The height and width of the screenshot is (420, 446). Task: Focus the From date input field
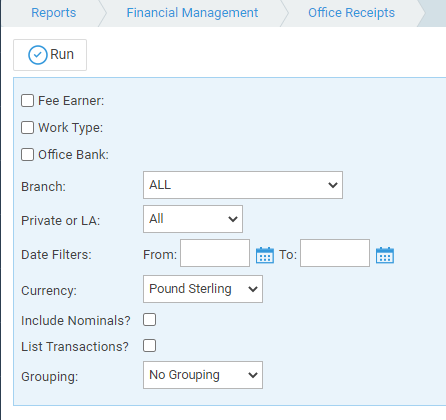click(215, 253)
